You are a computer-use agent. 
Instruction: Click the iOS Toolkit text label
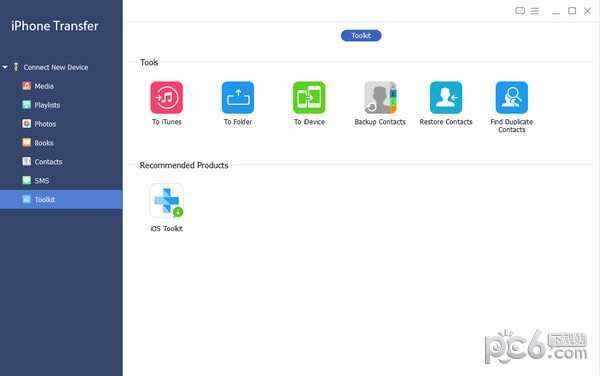click(166, 229)
